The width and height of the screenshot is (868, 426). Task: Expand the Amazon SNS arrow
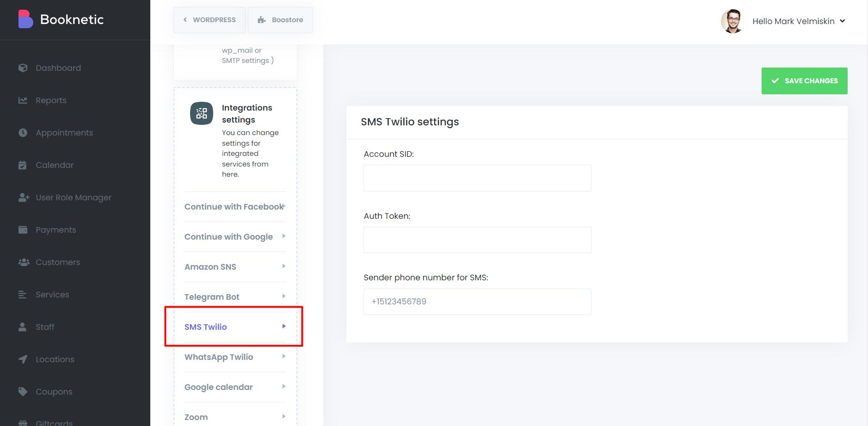click(x=284, y=266)
